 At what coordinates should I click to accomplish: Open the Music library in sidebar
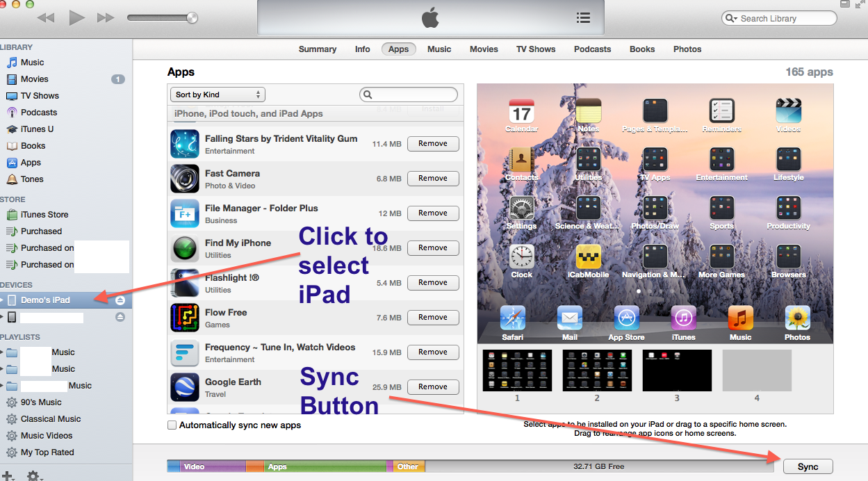[32, 63]
